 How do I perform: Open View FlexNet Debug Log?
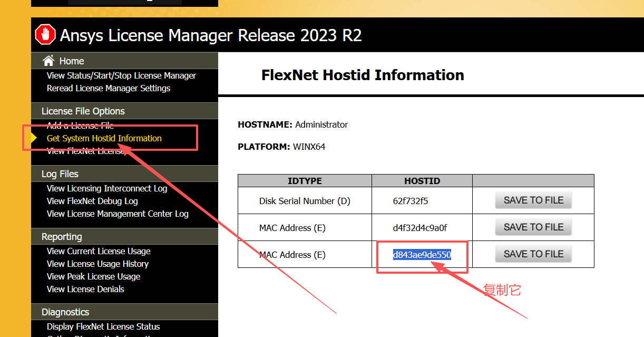tap(92, 201)
